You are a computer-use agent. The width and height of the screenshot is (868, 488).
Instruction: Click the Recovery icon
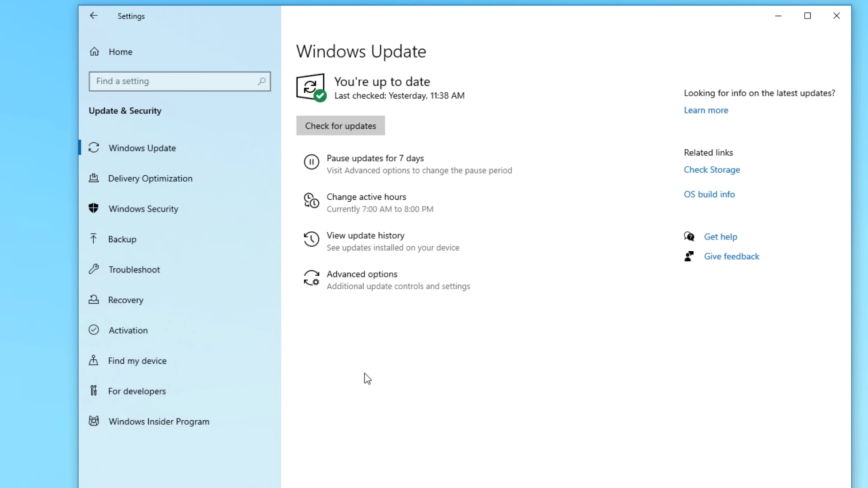pyautogui.click(x=94, y=300)
